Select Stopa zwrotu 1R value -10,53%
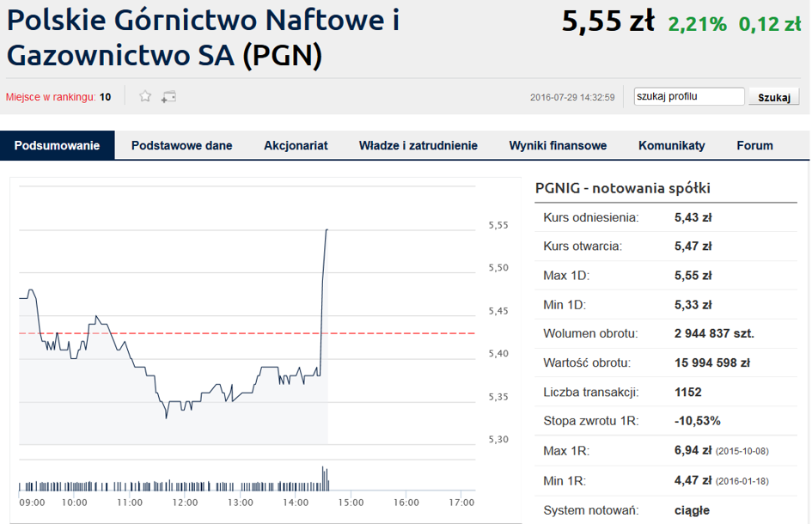Viewport: 812px width, 524px height. [697, 421]
